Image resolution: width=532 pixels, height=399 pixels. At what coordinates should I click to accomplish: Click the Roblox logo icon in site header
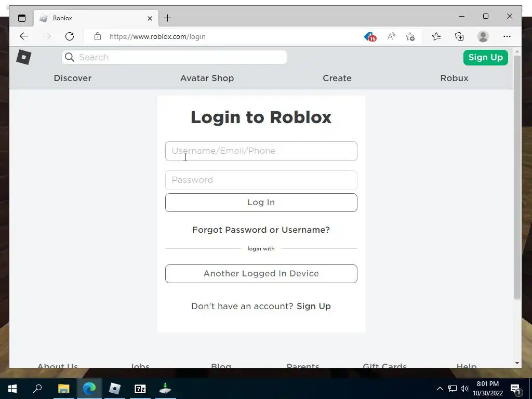point(24,57)
